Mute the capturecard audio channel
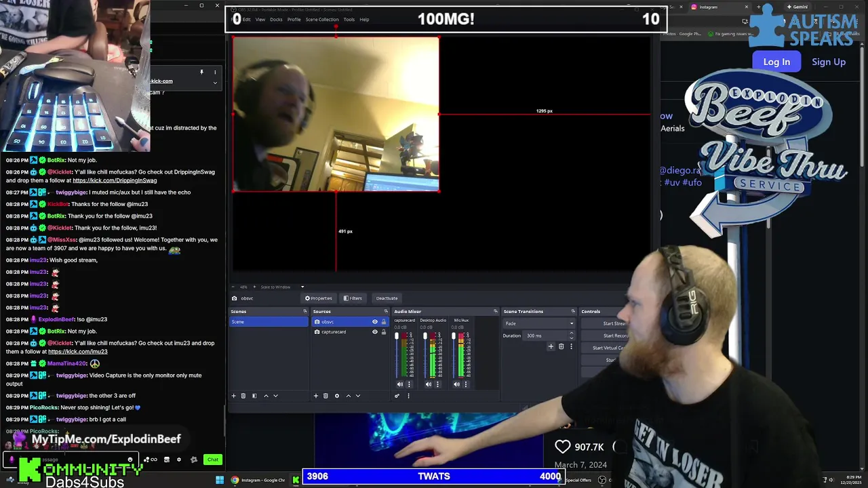The width and height of the screenshot is (868, 488). point(399,384)
